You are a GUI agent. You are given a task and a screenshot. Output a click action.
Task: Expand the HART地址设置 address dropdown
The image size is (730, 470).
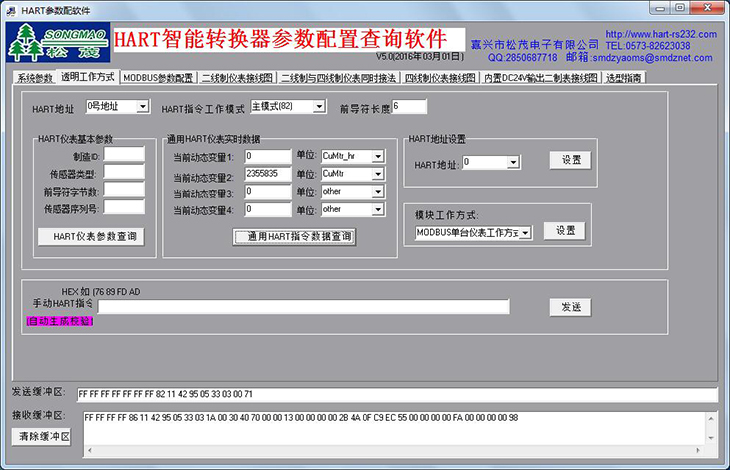click(x=513, y=162)
